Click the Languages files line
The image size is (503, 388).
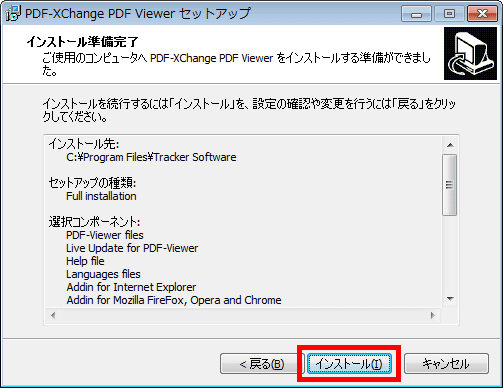pyautogui.click(x=103, y=274)
